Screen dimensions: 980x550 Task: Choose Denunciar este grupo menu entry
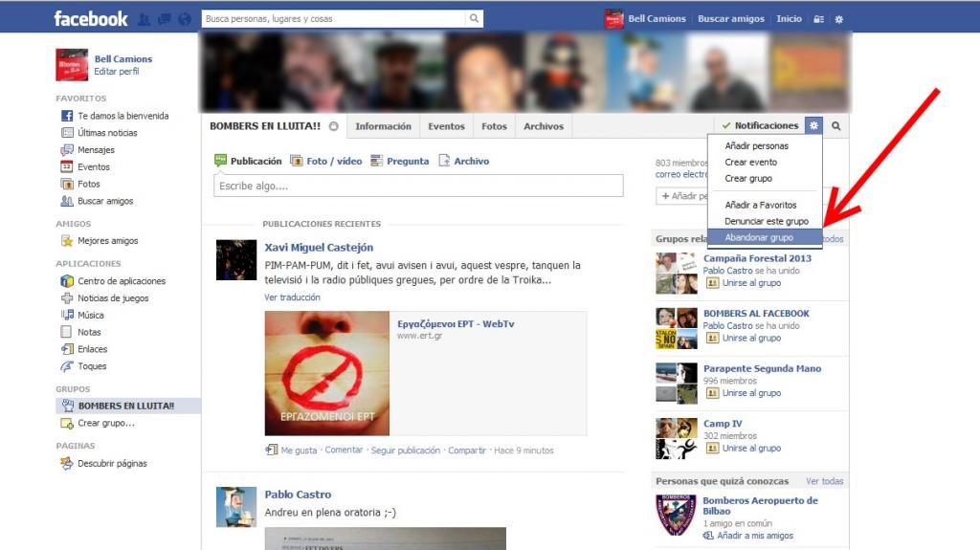coord(765,221)
